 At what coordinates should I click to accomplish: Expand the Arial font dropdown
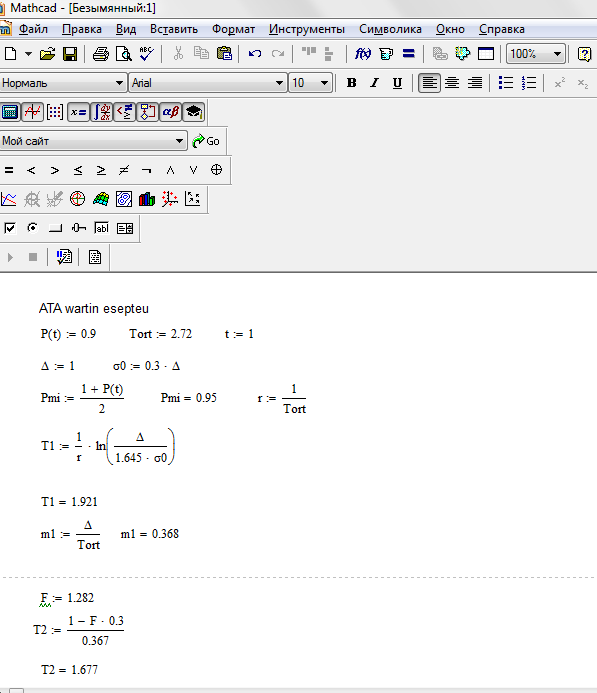click(x=279, y=83)
